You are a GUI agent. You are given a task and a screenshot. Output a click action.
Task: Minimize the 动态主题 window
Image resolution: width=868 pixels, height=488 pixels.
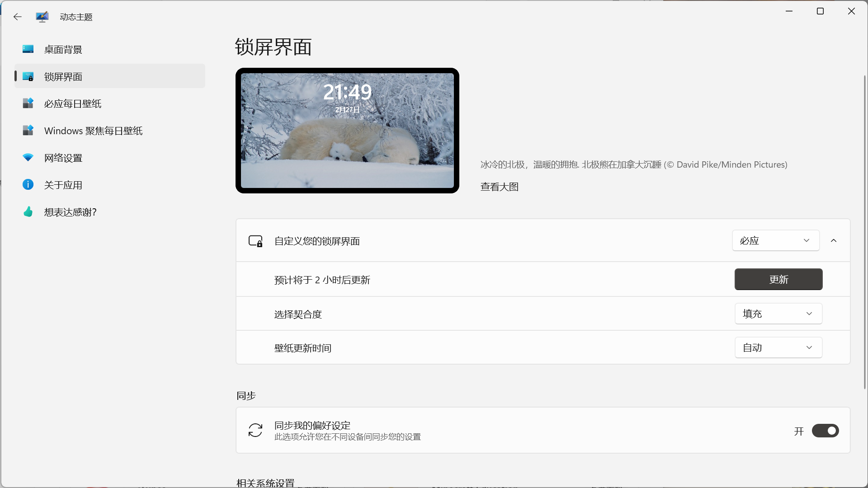789,11
